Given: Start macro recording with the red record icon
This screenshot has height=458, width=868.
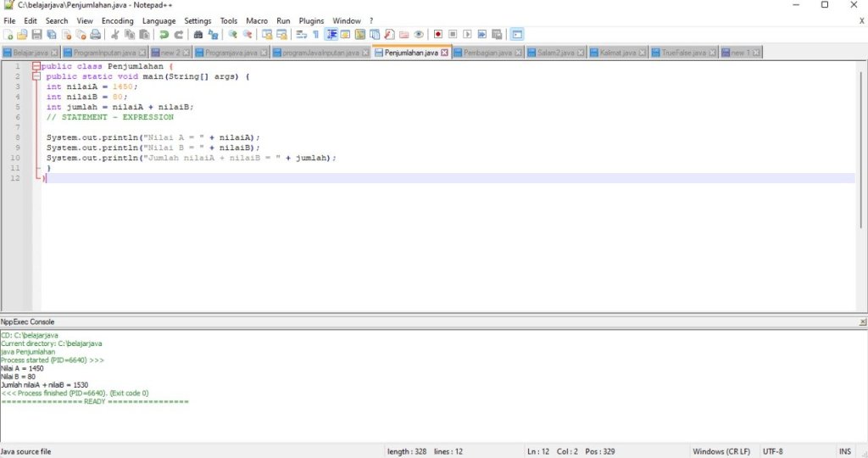Looking at the screenshot, I should [438, 35].
